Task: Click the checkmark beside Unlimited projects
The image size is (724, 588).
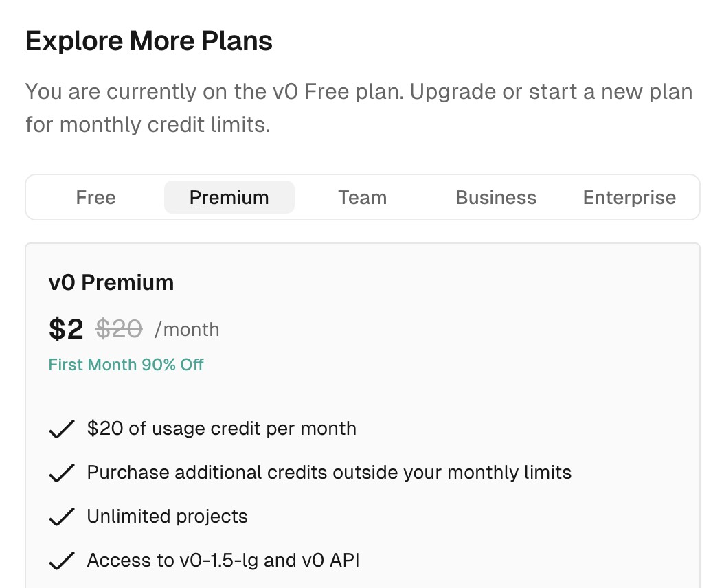Action: point(62,517)
